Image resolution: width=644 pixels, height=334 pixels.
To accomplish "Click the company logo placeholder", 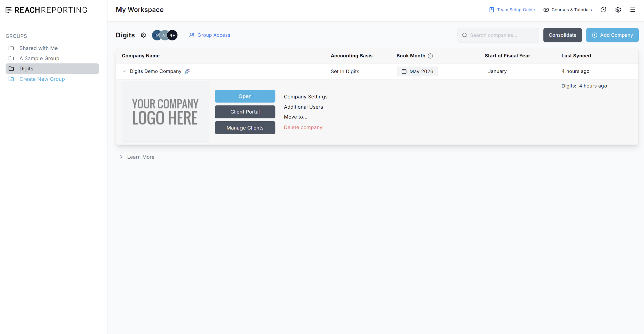I will click(x=165, y=112).
